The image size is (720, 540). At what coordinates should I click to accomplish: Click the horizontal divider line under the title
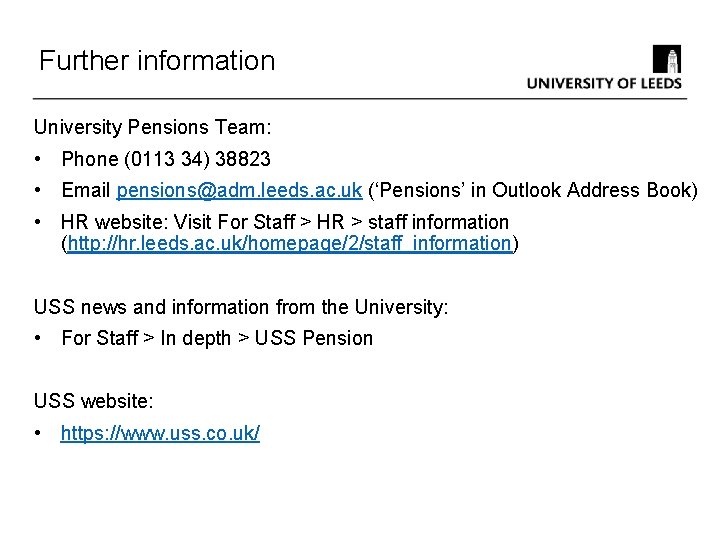(x=360, y=99)
